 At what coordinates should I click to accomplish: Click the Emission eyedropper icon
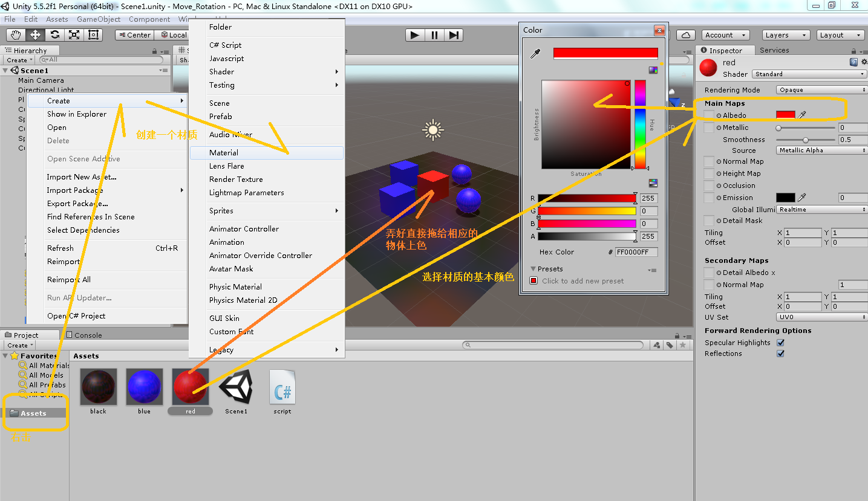click(x=802, y=198)
